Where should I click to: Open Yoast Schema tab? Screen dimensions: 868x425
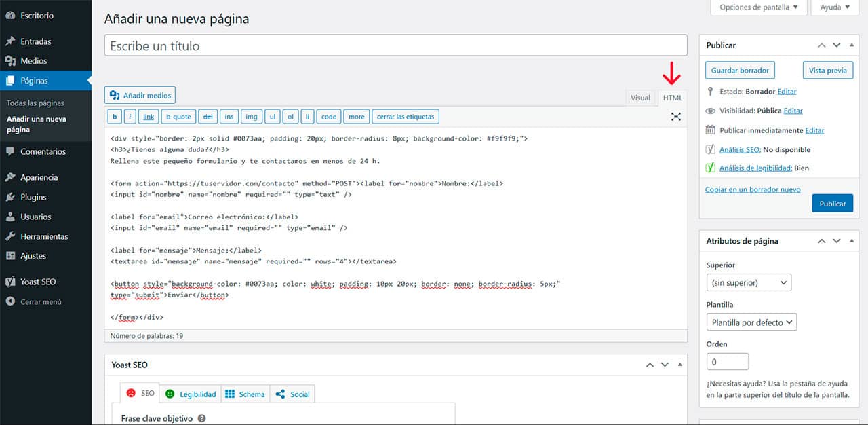point(245,394)
